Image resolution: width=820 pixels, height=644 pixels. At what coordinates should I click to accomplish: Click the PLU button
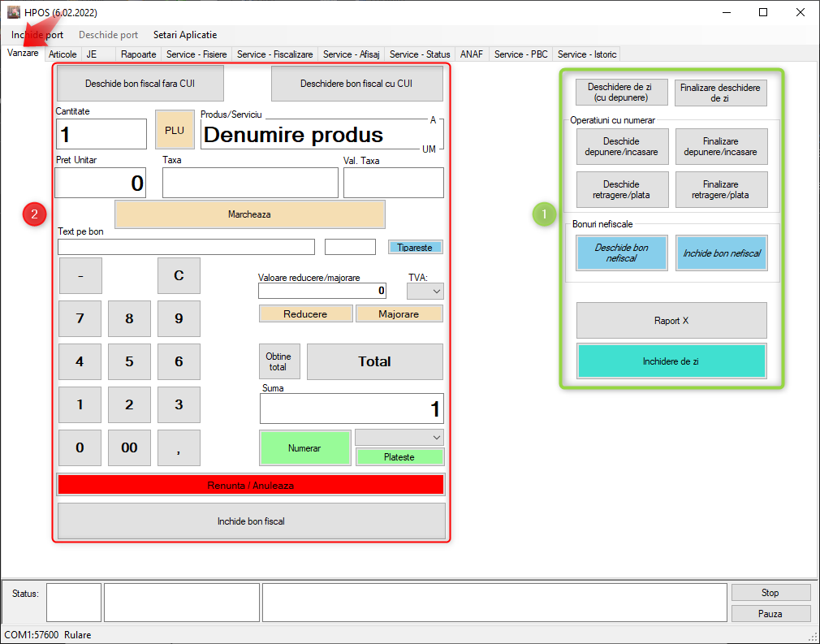175,130
